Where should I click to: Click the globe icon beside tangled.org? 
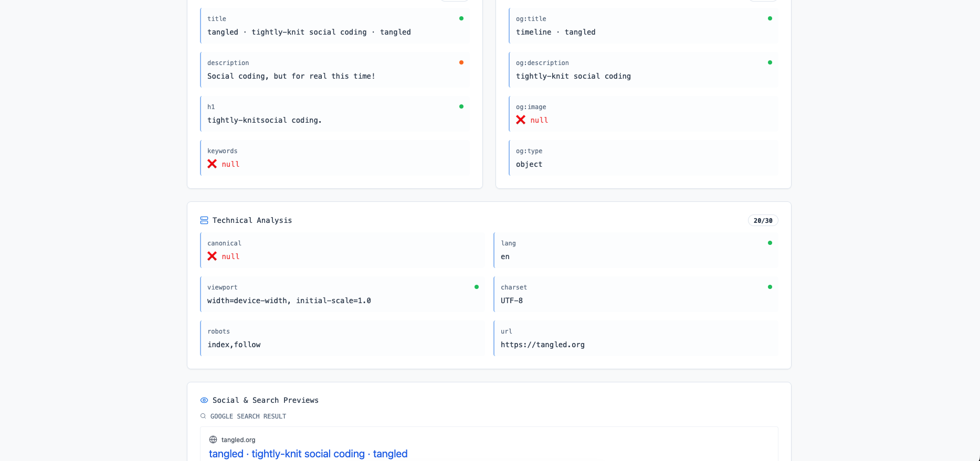click(213, 440)
